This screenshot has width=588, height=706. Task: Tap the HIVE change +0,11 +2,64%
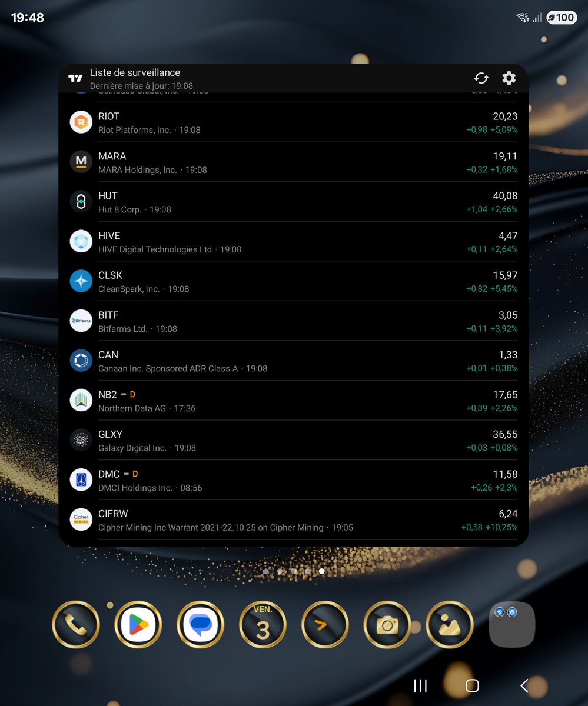[492, 249]
